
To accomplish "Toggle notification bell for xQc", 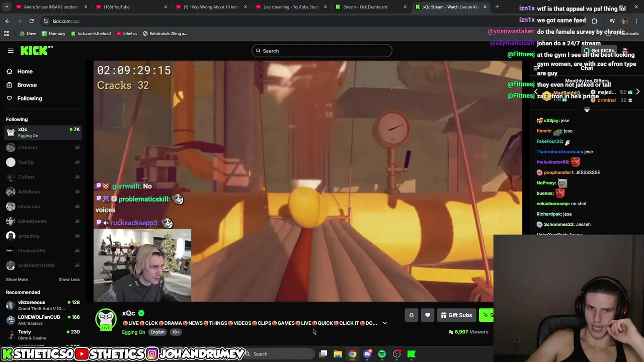I will point(411,315).
